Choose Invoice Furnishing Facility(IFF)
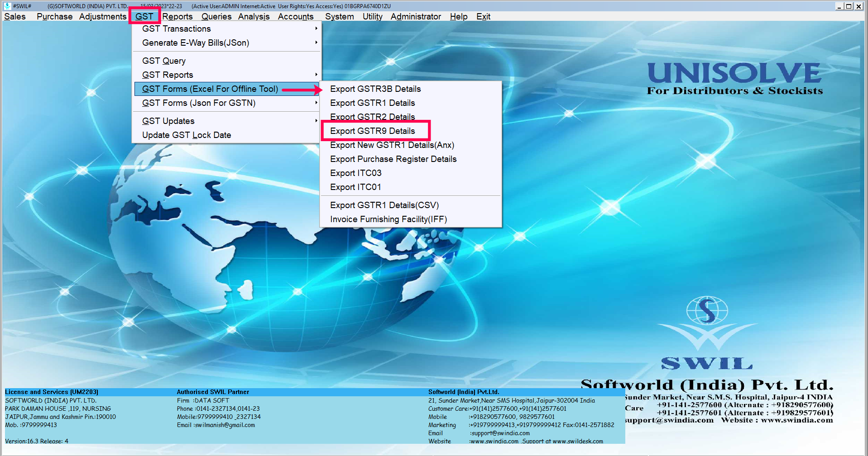The image size is (868, 456). pos(411,219)
